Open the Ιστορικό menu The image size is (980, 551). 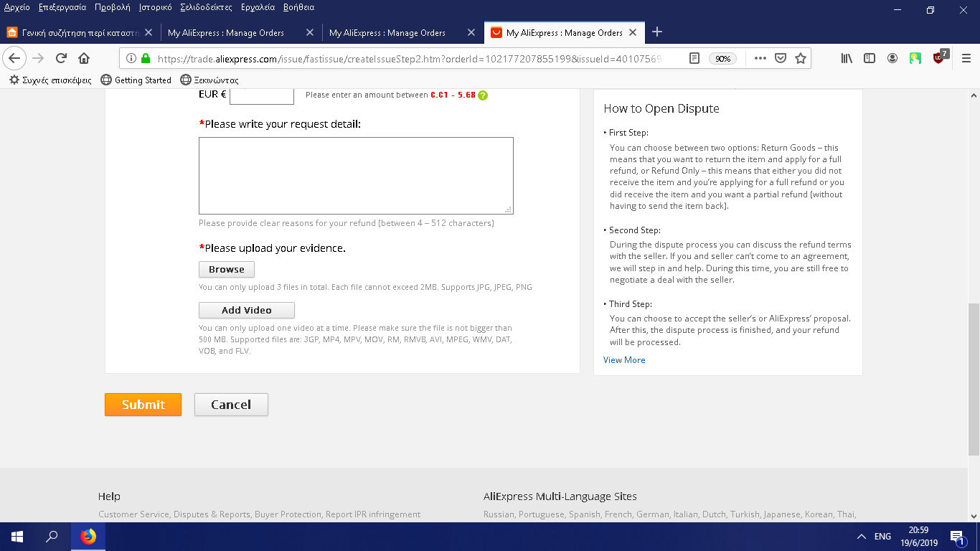pos(156,7)
